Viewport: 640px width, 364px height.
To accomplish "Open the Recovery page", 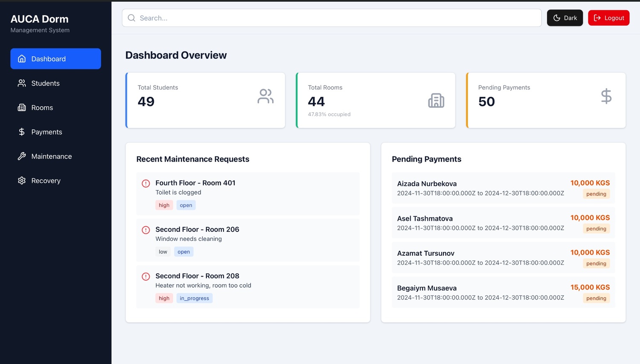I will point(55,180).
